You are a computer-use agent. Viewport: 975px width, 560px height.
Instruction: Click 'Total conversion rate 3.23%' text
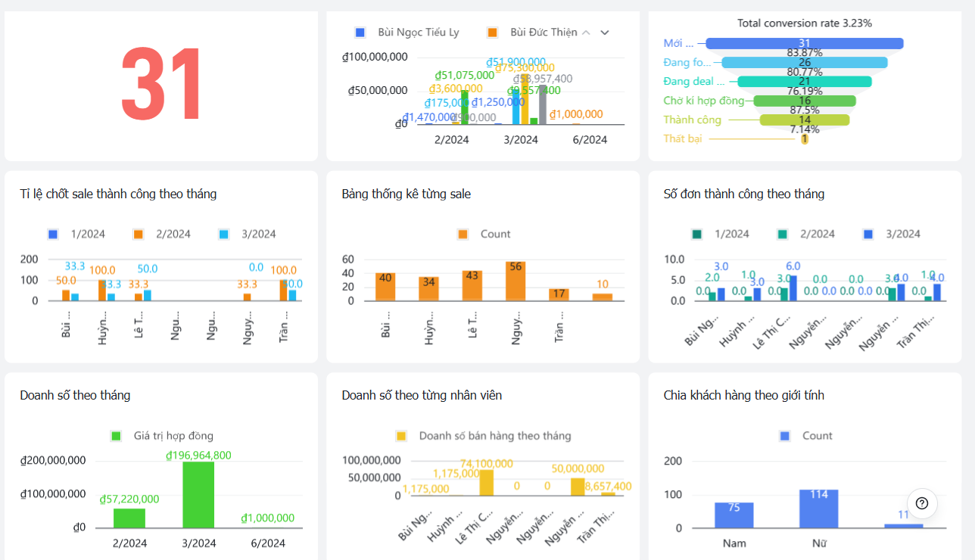(x=805, y=23)
